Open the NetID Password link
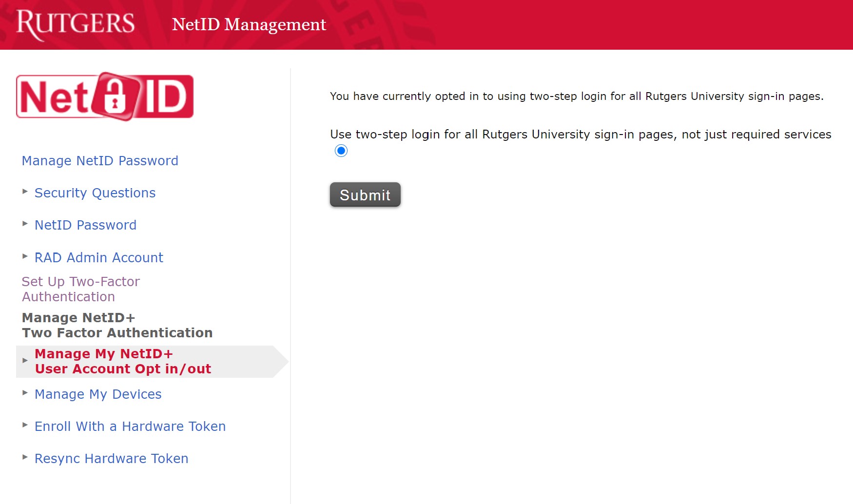Image resolution: width=853 pixels, height=504 pixels. tap(85, 225)
